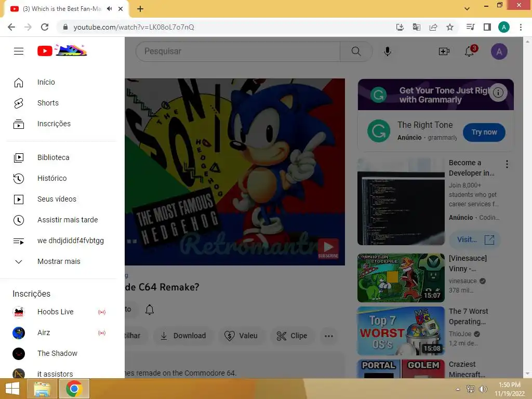Image resolution: width=532 pixels, height=399 pixels.
Task: Mute the tab via speaker icon
Action: 109,9
